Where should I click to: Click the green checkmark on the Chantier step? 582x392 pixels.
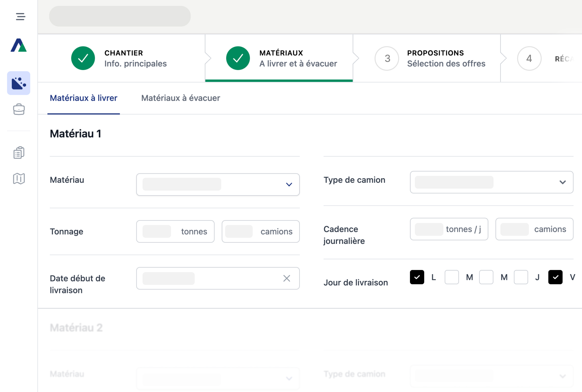point(83,58)
